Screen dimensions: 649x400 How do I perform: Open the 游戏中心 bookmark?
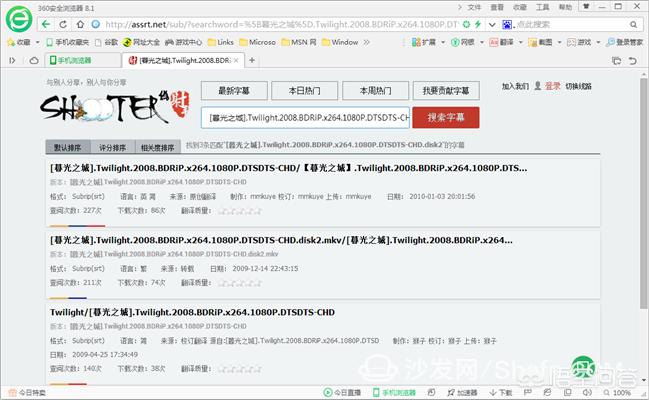click(x=184, y=42)
